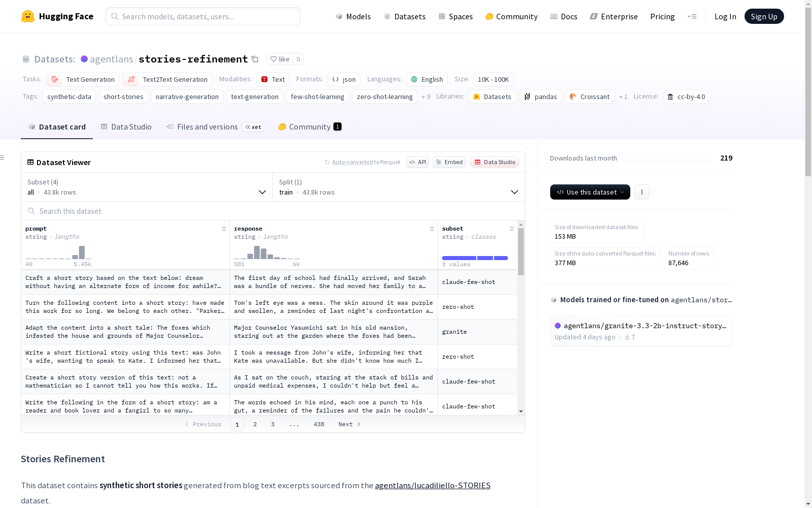
Task: Sort the response column
Action: (x=432, y=229)
